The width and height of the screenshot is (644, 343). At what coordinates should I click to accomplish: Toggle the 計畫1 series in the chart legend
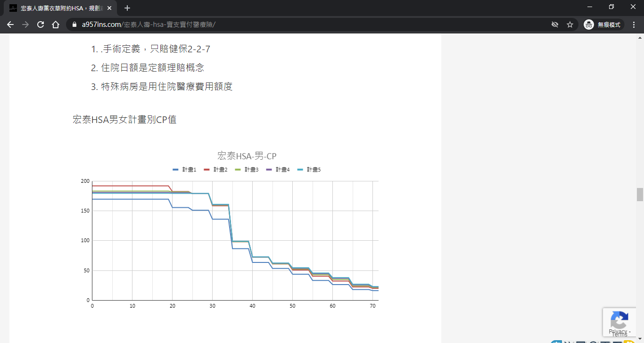[x=184, y=170]
